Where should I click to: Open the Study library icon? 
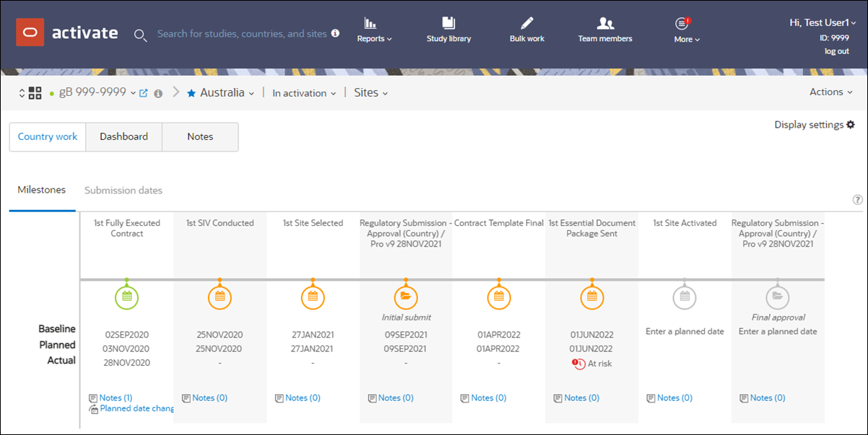coord(448,22)
